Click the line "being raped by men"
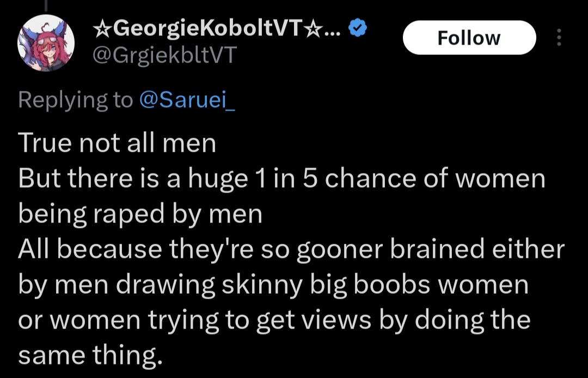The height and width of the screenshot is (378, 588). pos(140,214)
